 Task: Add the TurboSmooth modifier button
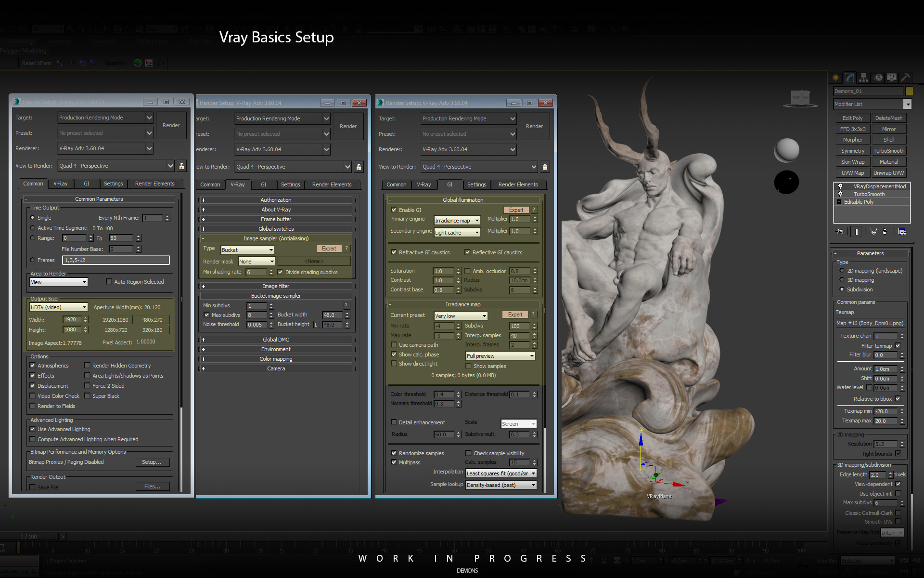[x=889, y=151]
